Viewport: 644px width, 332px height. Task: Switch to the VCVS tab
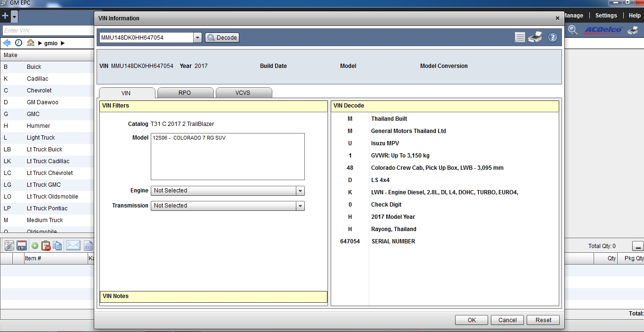point(243,93)
